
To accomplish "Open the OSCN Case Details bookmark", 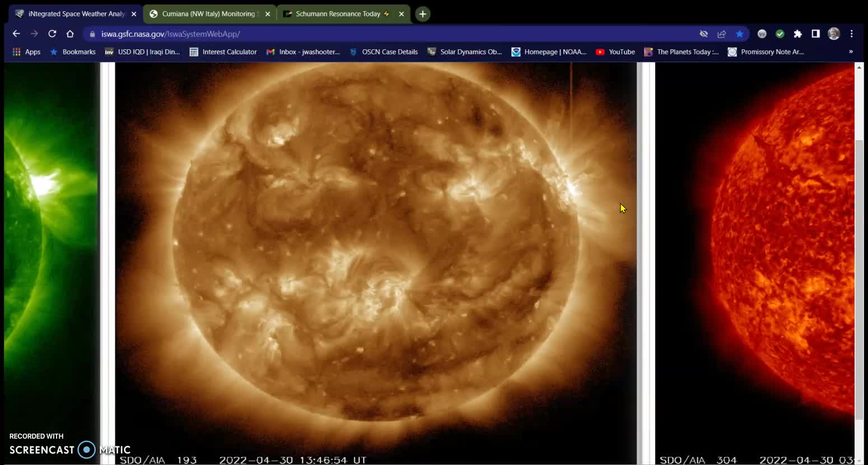I will click(x=384, y=52).
